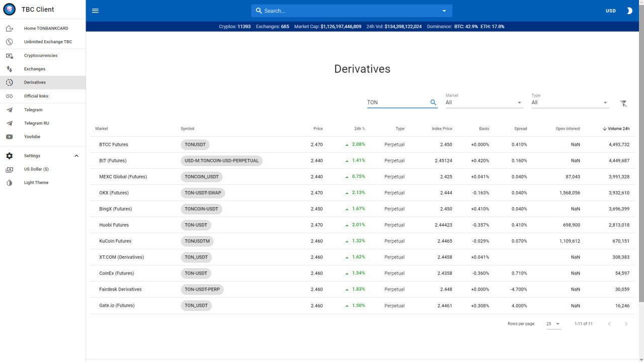Sort by Market column header
This screenshot has height=362, width=644.
coord(102,129)
